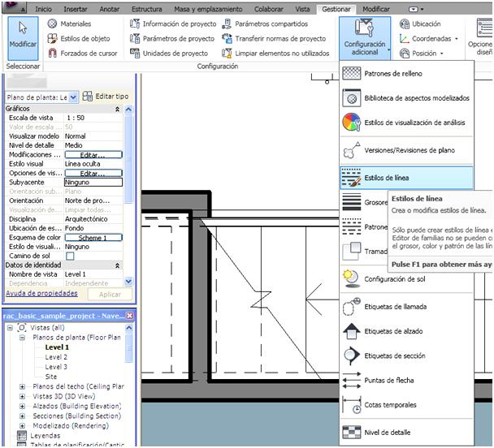Open Unidades de proyecto
494x448 pixels.
174,54
